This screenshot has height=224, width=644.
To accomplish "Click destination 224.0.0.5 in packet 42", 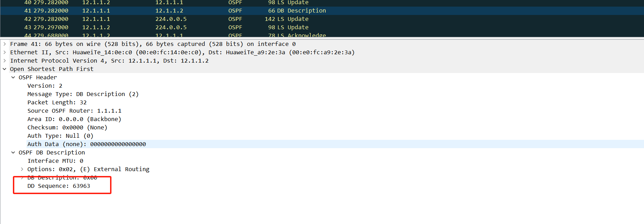I will coord(171,19).
